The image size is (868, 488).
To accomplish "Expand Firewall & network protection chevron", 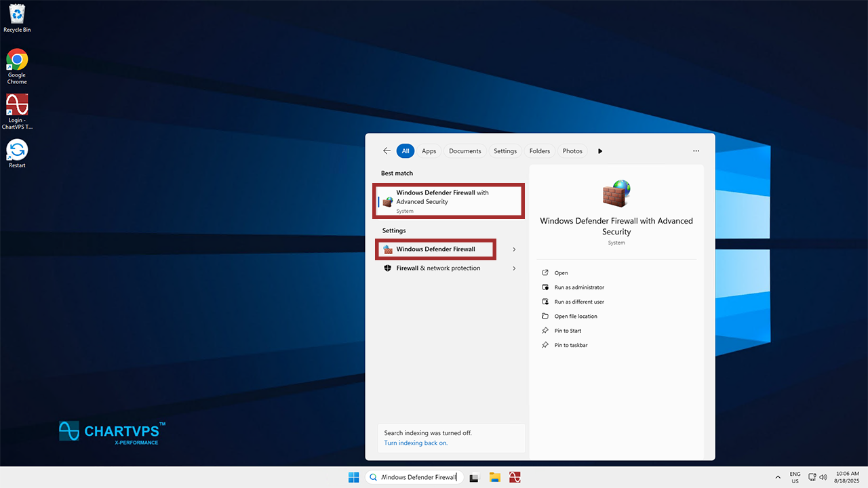I will pyautogui.click(x=514, y=268).
